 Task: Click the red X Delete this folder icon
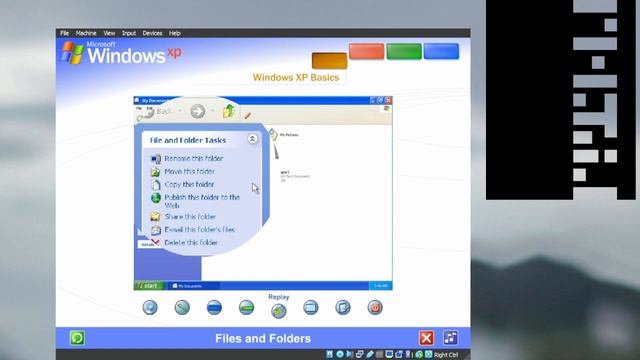pyautogui.click(x=155, y=242)
